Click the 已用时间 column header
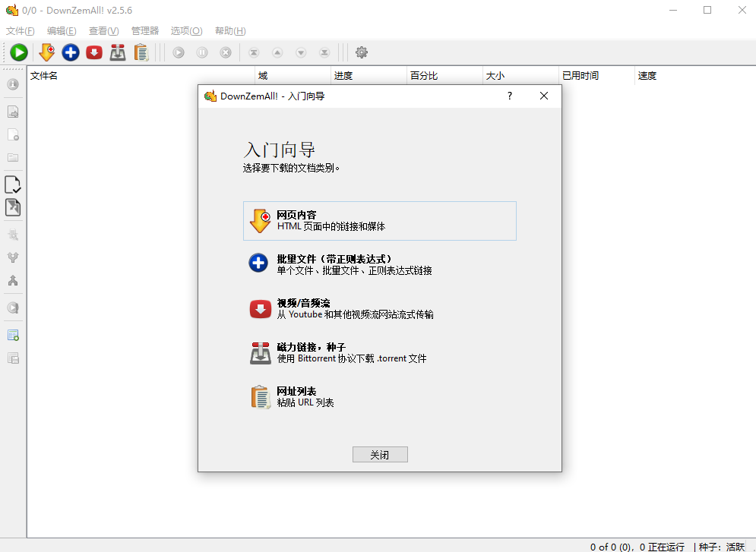Image resolution: width=756 pixels, height=552 pixels. click(596, 76)
